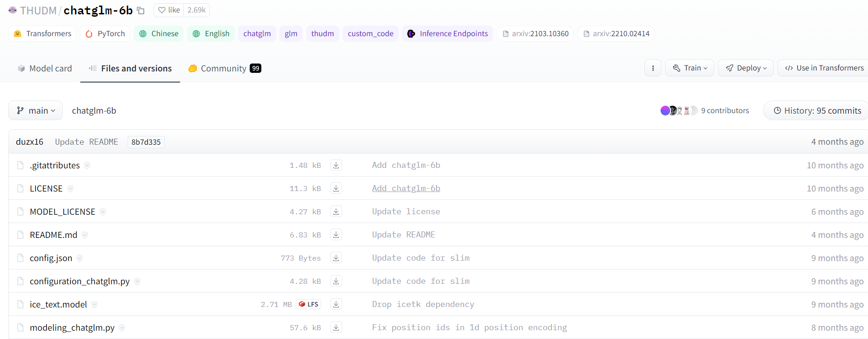
Task: Switch to Files and versions tab
Action: pos(130,68)
